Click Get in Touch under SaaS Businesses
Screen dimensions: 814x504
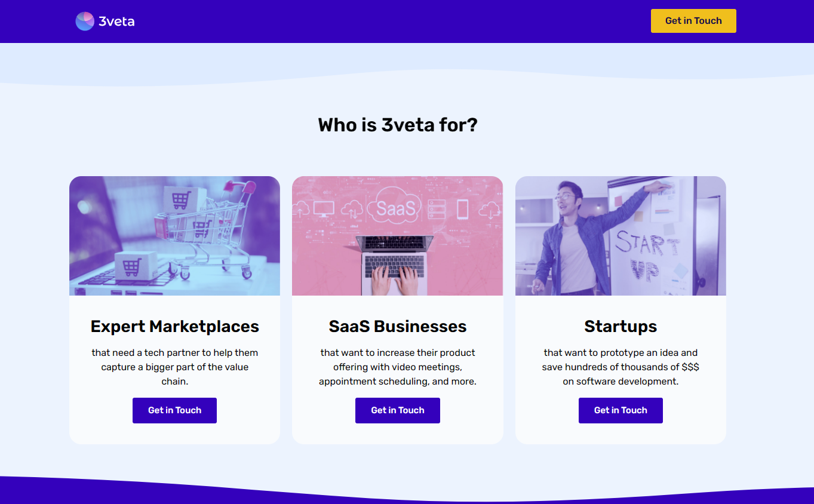397,410
